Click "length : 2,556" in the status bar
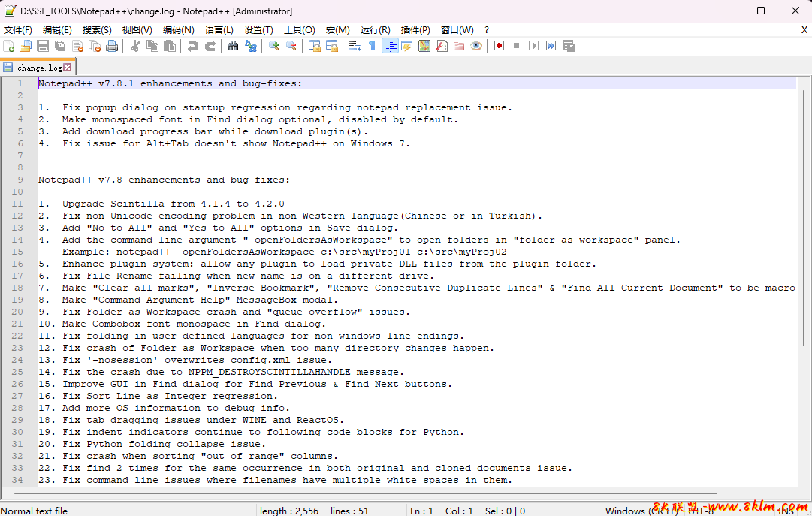This screenshot has height=516, width=812. (289, 511)
